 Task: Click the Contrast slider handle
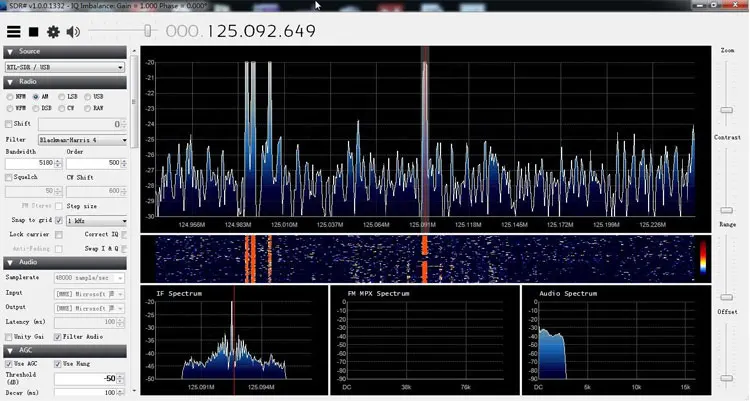coord(727,210)
